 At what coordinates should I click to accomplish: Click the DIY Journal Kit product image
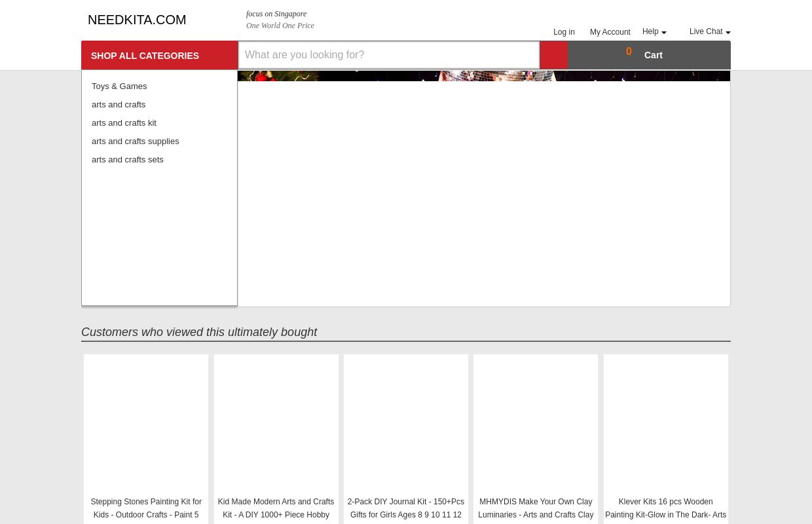click(x=406, y=424)
